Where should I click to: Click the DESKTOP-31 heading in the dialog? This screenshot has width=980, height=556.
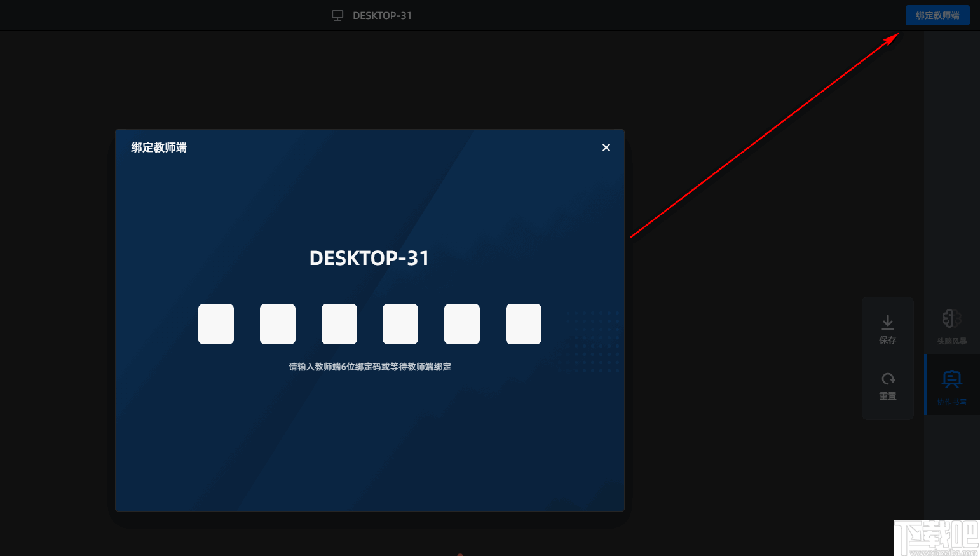tap(369, 258)
